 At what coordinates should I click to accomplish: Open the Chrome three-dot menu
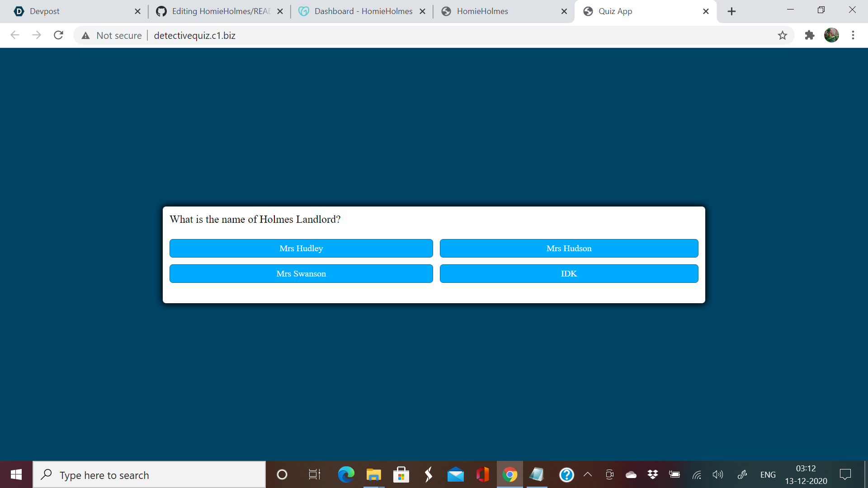pyautogui.click(x=853, y=35)
